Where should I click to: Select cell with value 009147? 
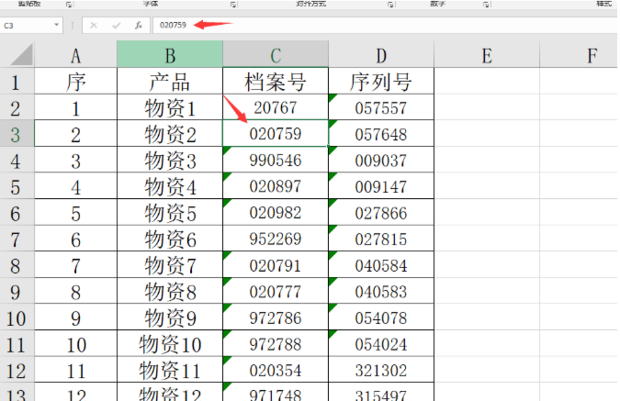click(381, 186)
